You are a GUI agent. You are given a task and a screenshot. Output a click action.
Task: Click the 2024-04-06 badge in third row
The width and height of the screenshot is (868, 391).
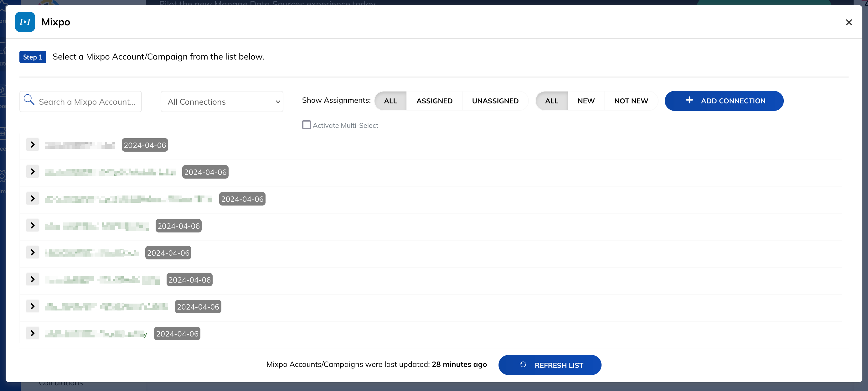242,199
